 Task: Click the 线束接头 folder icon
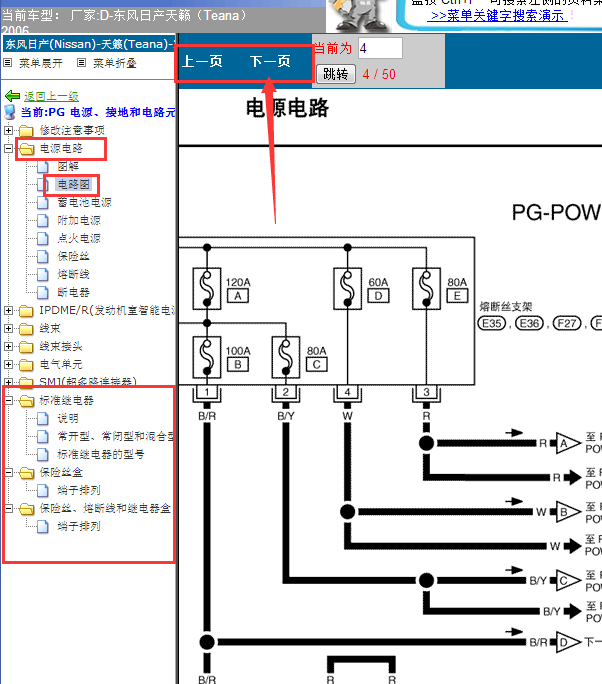[26, 347]
